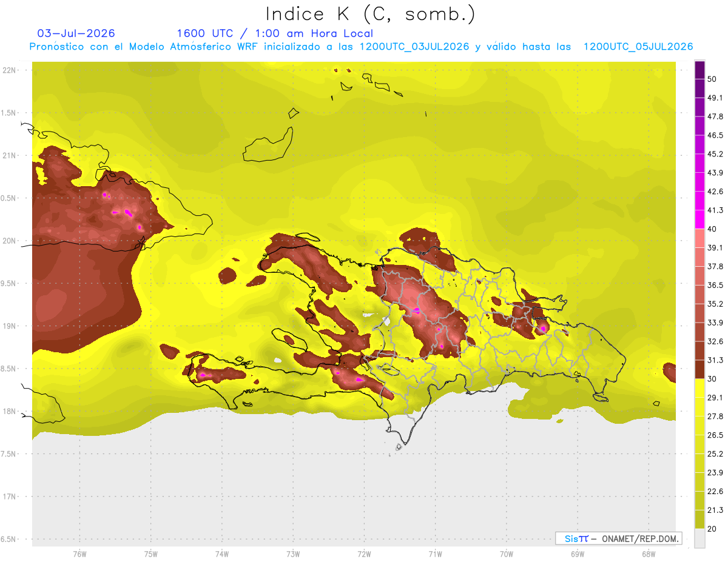The image size is (728, 562).
Task: Pick the magenta color band between 40 and 41.3
Action: pos(699,219)
